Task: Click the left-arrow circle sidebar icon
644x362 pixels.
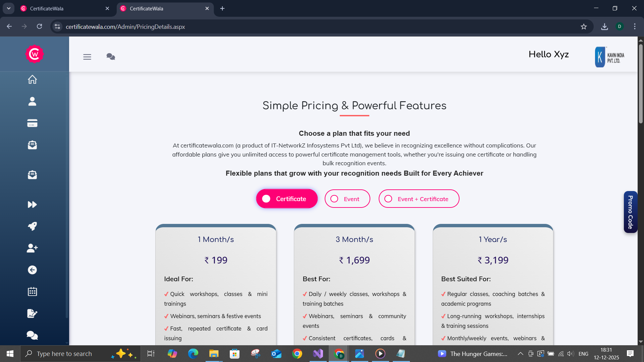Action: 32,270
